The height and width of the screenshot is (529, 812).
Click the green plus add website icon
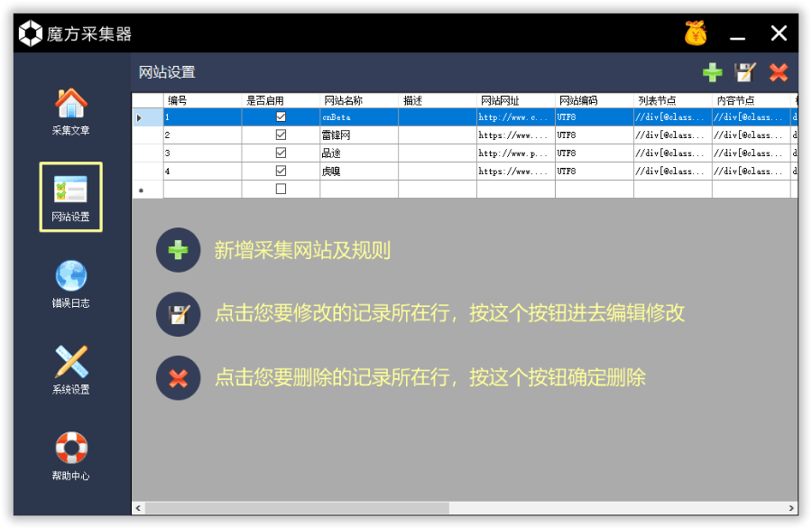[x=713, y=73]
